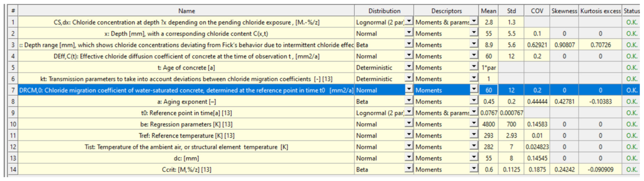
Task: Open Distribution dropdown for Tref row
Action: pos(409,135)
